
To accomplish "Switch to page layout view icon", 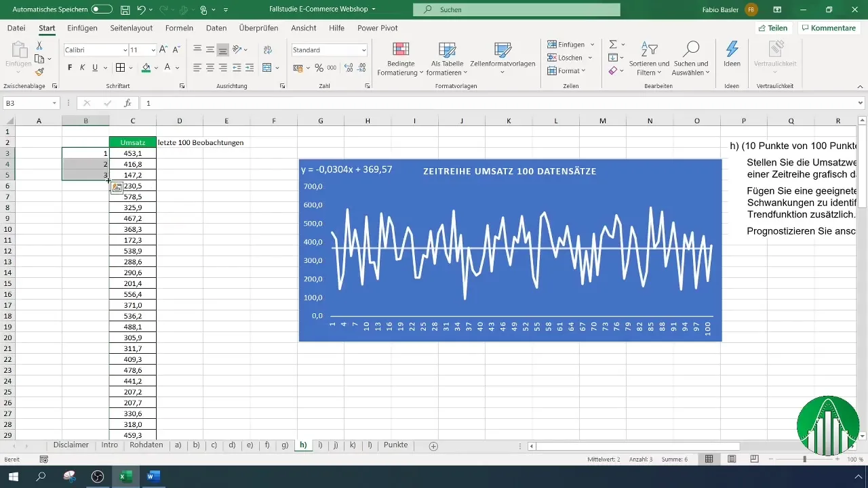I will pos(732,459).
